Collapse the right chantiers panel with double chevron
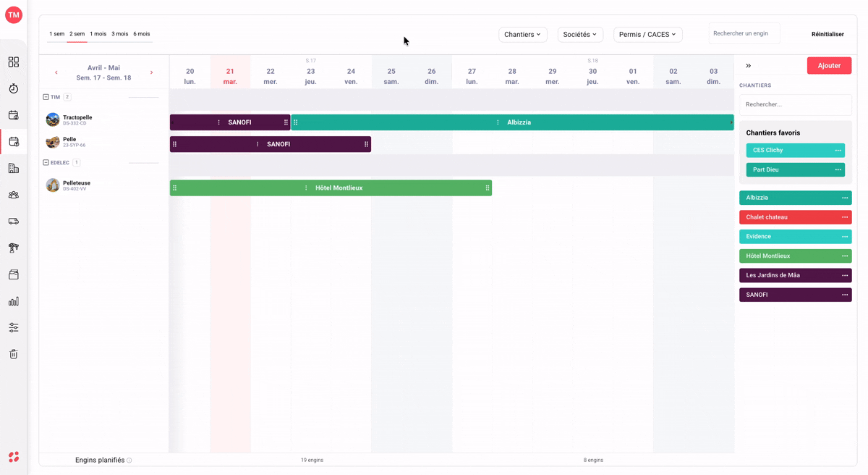This screenshot has height=475, width=868. point(748,66)
